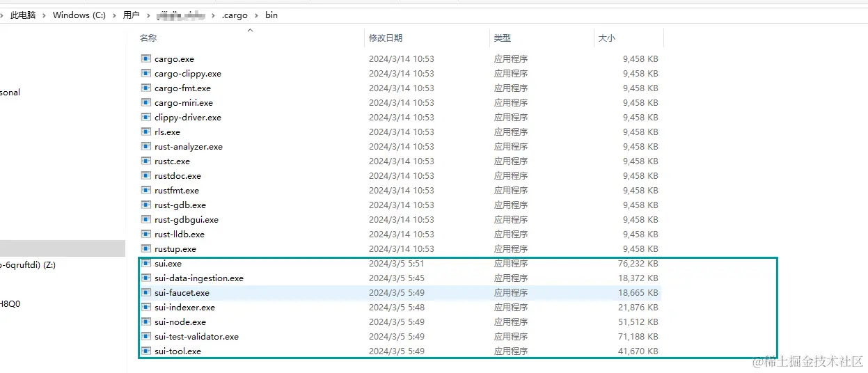Click the sui-faucet.exe file icon
This screenshot has height=373, width=868.
pyautogui.click(x=146, y=293)
